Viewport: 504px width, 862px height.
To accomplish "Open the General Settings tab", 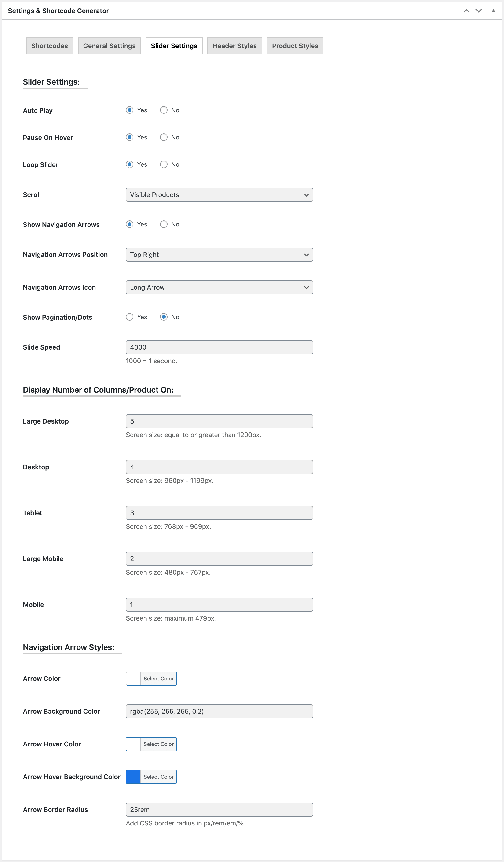I will [109, 46].
